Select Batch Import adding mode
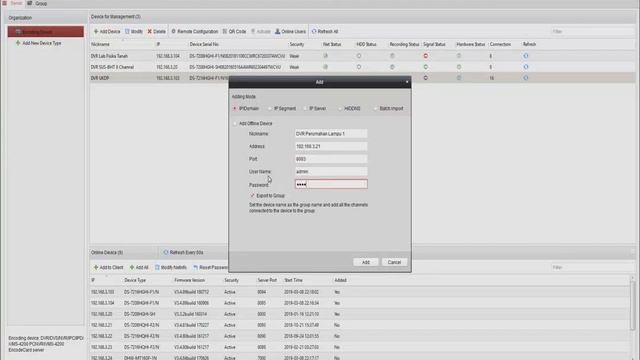Screen dimensions: 640x360 (x=375, y=109)
